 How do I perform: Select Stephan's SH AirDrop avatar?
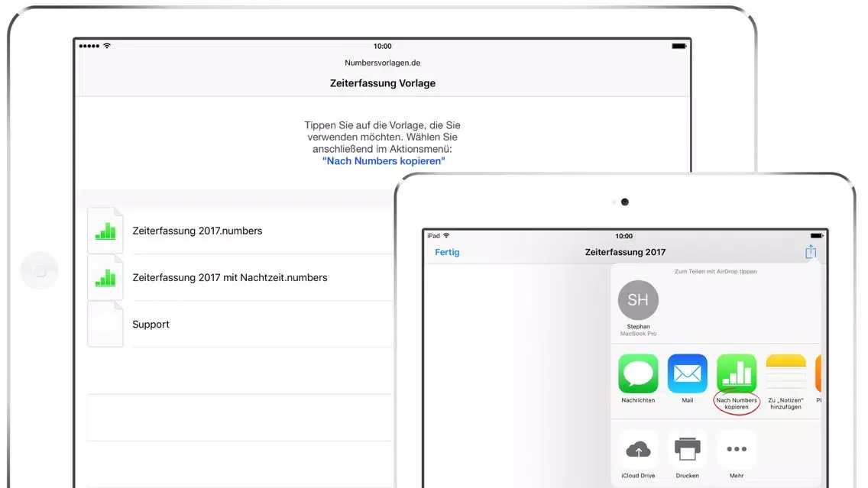(x=638, y=300)
